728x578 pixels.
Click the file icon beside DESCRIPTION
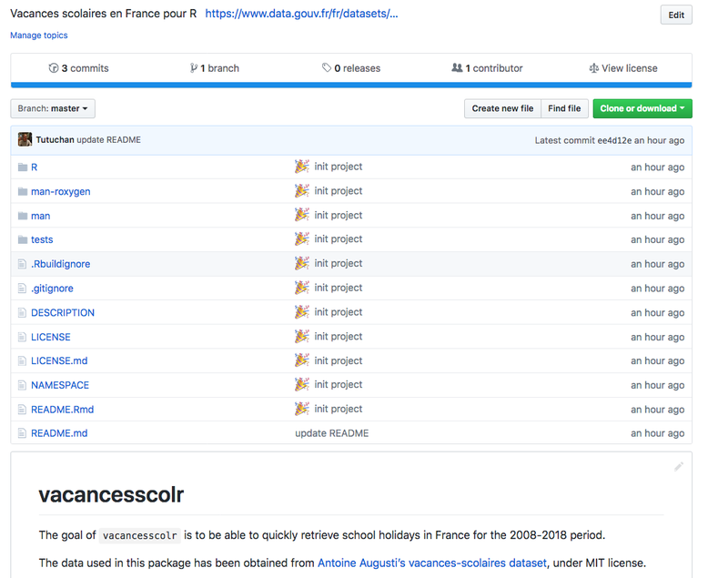coord(23,313)
